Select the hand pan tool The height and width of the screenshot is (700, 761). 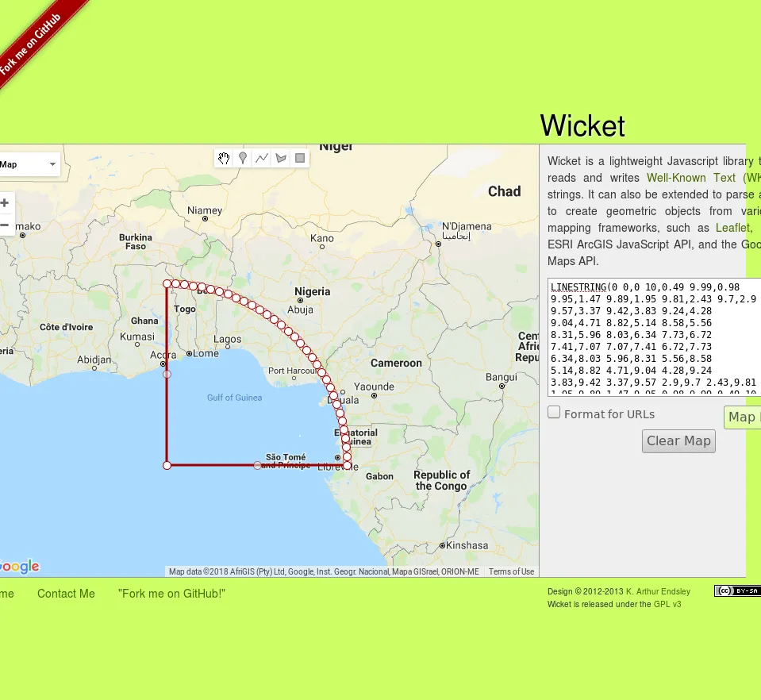(224, 158)
